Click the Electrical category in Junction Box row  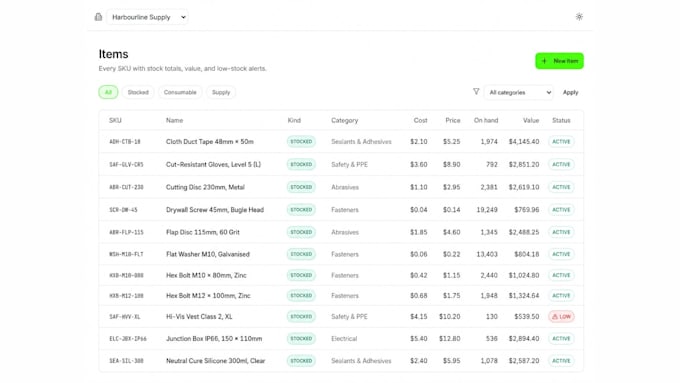(344, 338)
